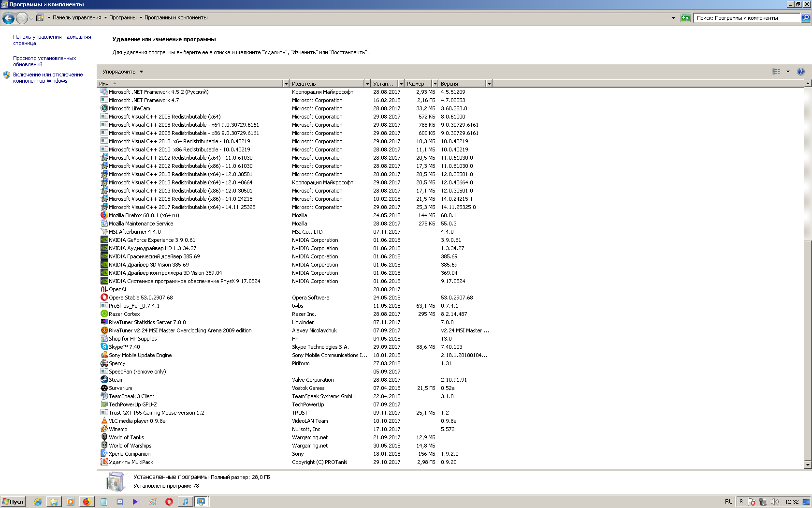The image size is (812, 508).
Task: Click the Пуск start button
Action: tap(13, 502)
